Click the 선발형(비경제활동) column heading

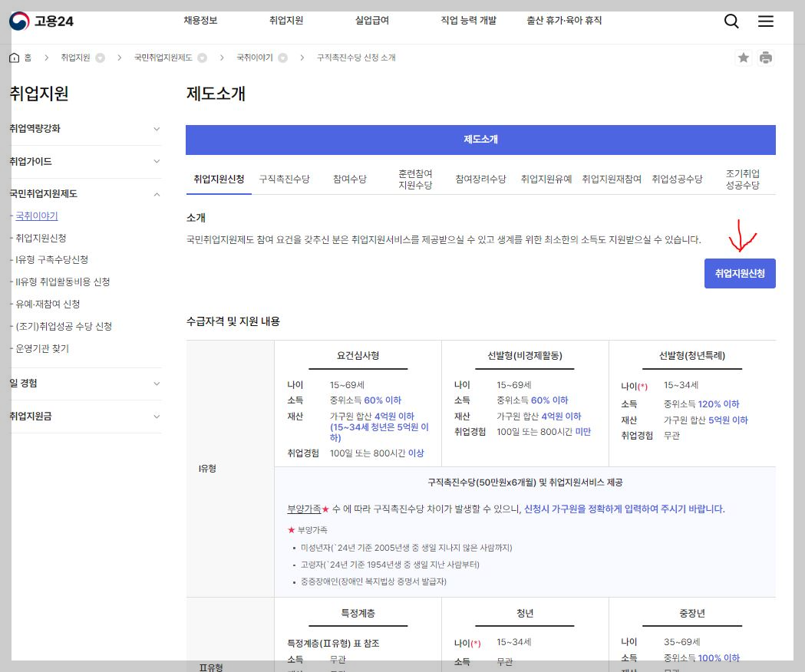point(525,355)
